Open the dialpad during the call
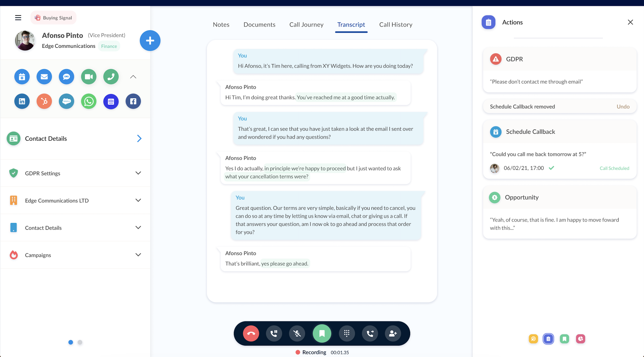This screenshot has width=644, height=357. point(347,333)
